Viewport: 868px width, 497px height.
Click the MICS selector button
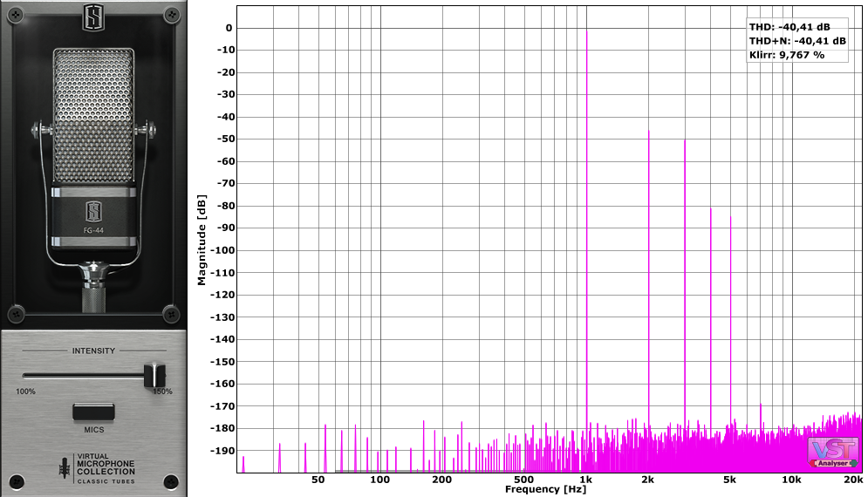93,412
